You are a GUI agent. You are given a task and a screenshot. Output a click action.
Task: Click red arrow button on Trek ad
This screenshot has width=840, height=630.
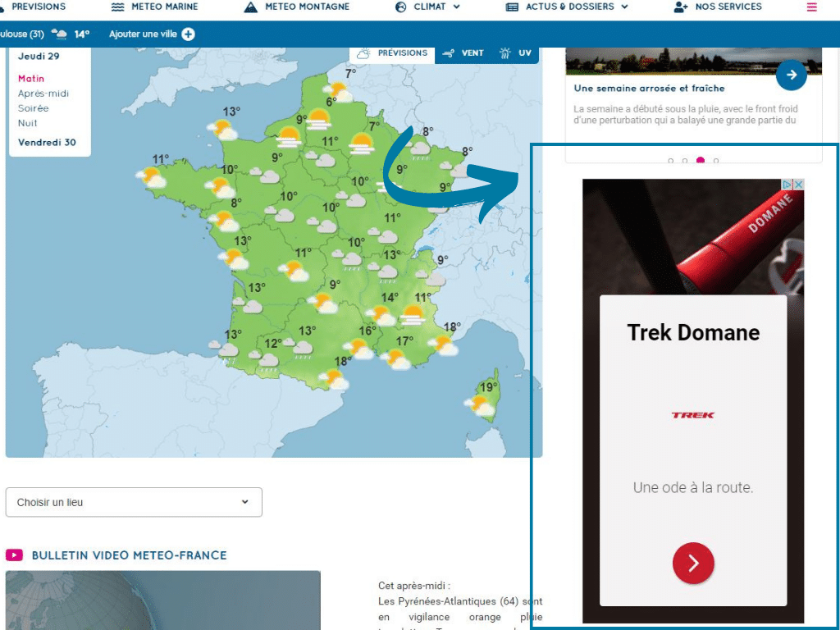coord(693,564)
